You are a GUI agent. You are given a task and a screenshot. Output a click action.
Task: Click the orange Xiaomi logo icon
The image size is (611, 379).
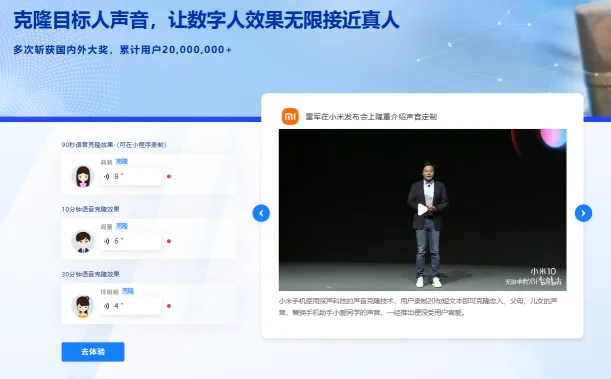coord(290,116)
